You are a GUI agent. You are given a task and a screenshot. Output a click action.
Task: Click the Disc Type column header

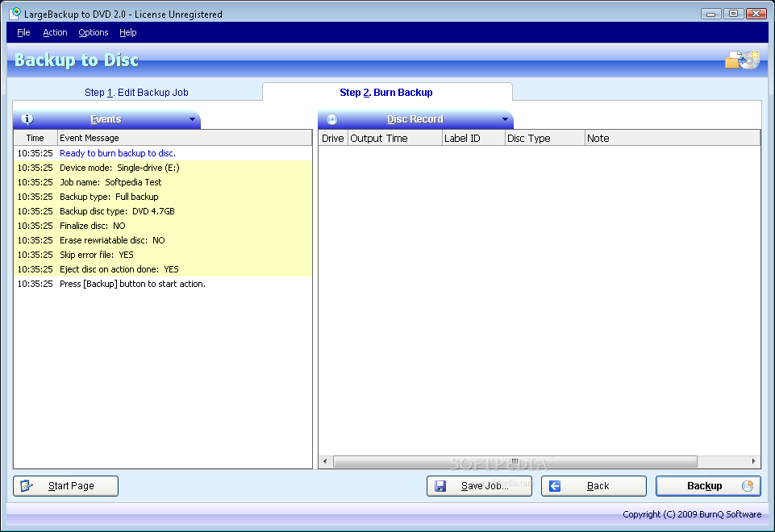(x=544, y=139)
